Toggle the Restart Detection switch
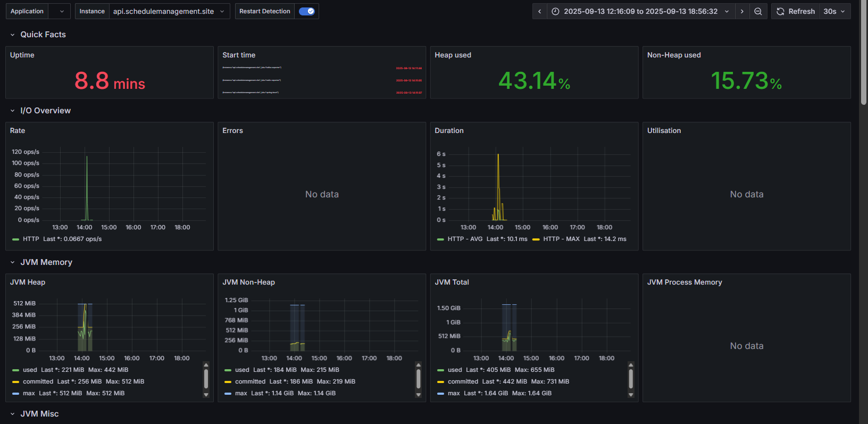Screen dimensions: 868x424 307,11
